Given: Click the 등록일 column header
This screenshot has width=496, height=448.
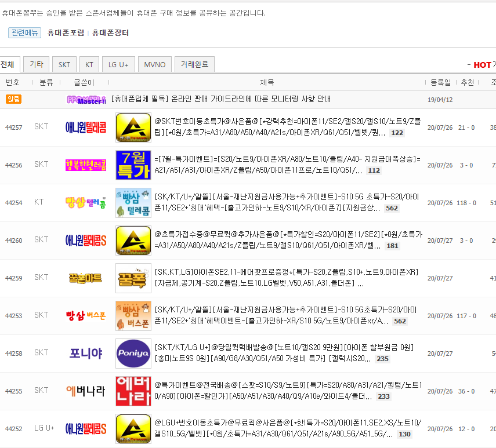Looking at the screenshot, I should pyautogui.click(x=441, y=82).
